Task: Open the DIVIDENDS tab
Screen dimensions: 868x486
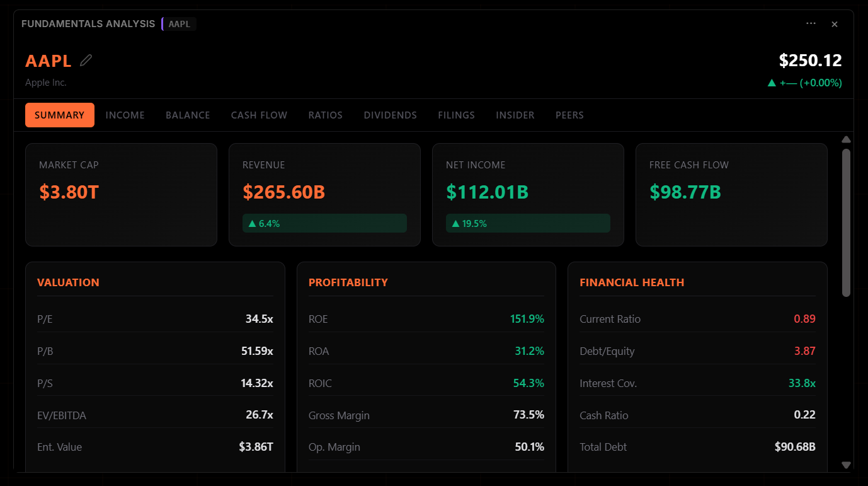Action: click(x=390, y=115)
